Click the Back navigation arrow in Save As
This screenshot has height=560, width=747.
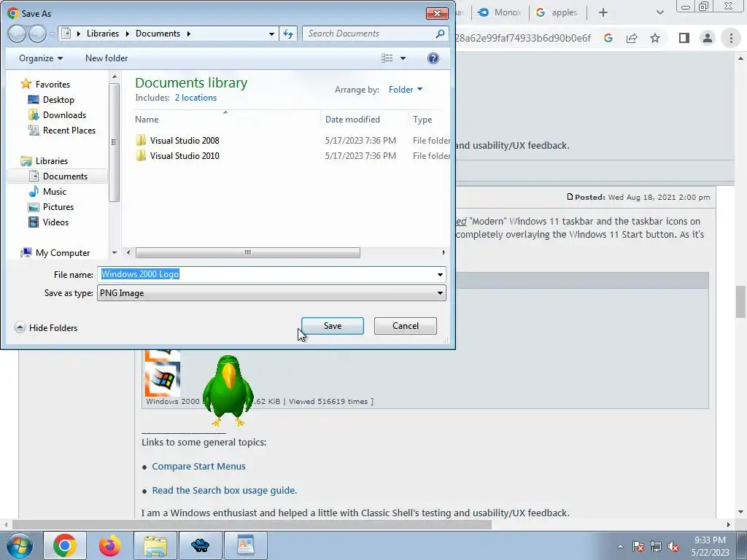(x=18, y=34)
